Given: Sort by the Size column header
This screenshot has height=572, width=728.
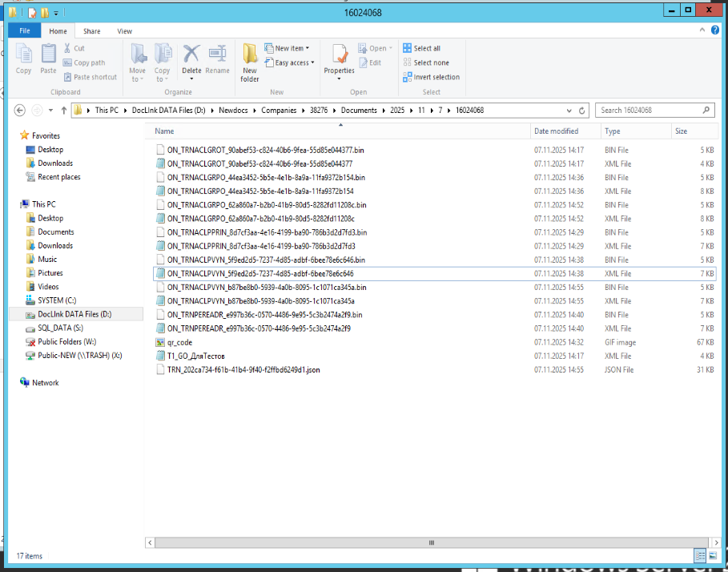Looking at the screenshot, I should point(694,131).
